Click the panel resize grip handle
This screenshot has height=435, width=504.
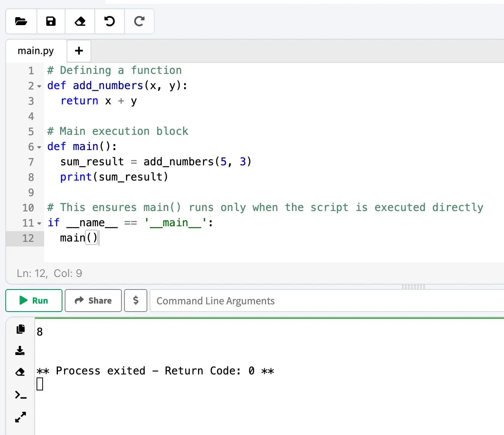coord(413,286)
